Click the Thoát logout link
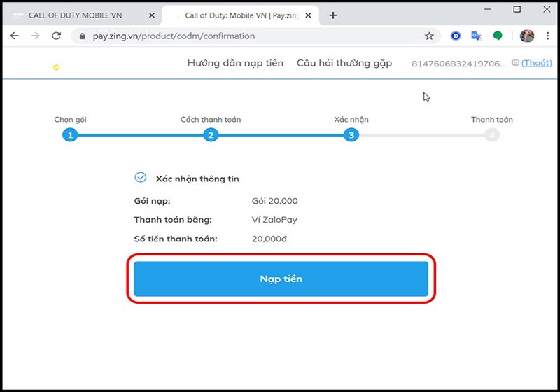This screenshot has height=392, width=560. pos(536,63)
